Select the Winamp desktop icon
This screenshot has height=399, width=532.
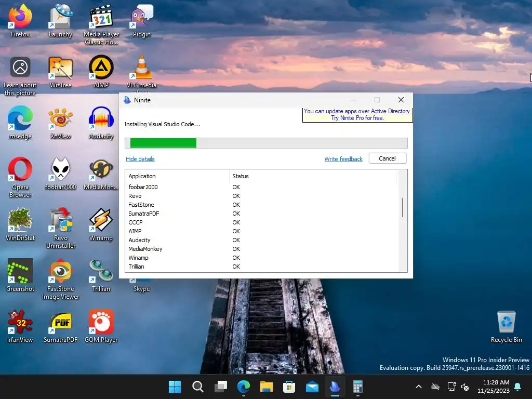[101, 224]
